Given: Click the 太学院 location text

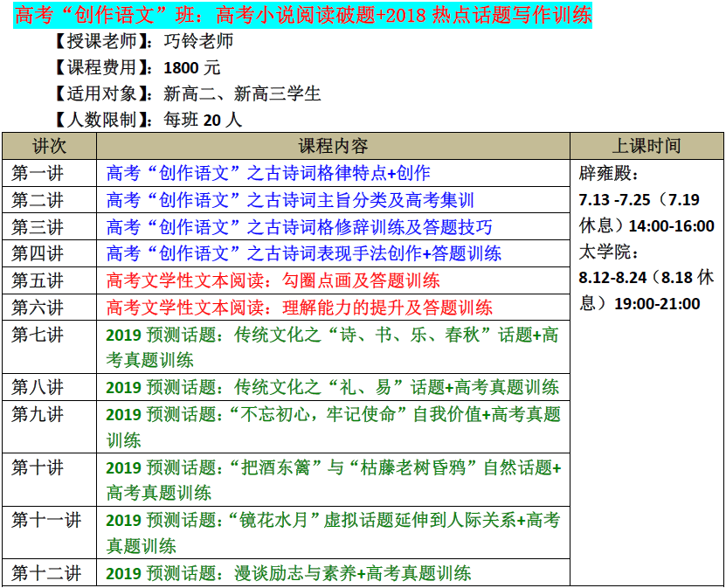Looking at the screenshot, I should (x=609, y=252).
